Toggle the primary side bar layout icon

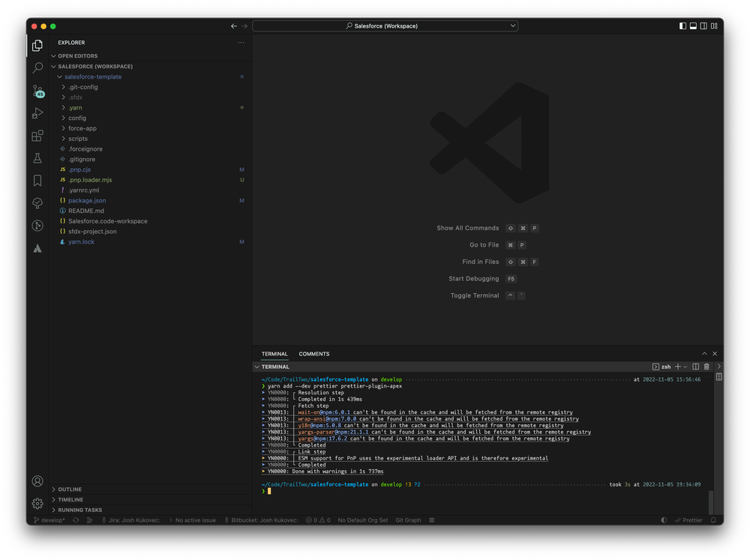pyautogui.click(x=682, y=25)
